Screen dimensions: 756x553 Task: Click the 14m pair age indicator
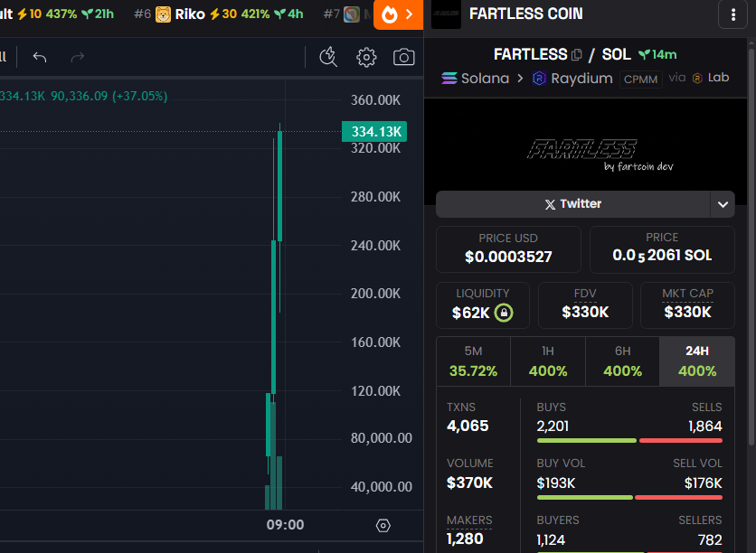(657, 55)
